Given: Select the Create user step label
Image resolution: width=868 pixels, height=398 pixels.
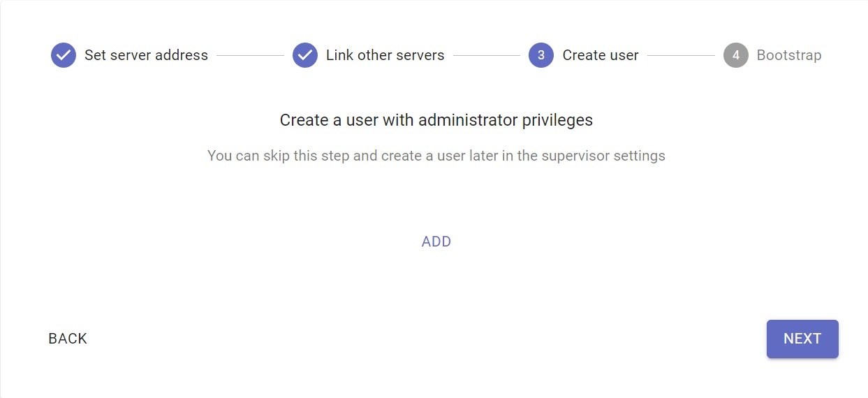Looking at the screenshot, I should click(601, 55).
